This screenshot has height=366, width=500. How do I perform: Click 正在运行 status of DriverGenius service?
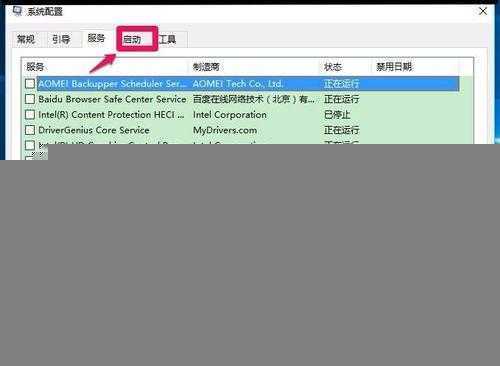click(x=341, y=130)
